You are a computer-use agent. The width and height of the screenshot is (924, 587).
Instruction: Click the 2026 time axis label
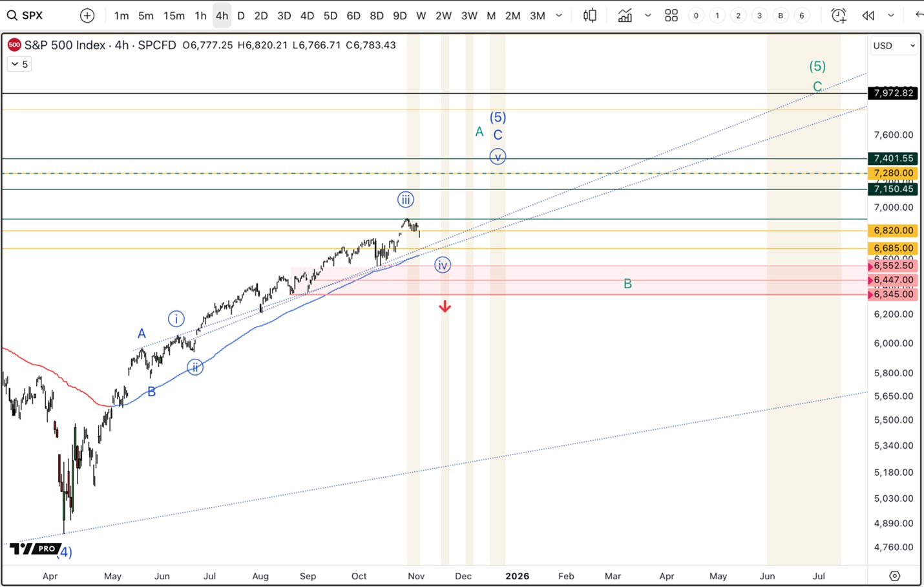point(517,576)
